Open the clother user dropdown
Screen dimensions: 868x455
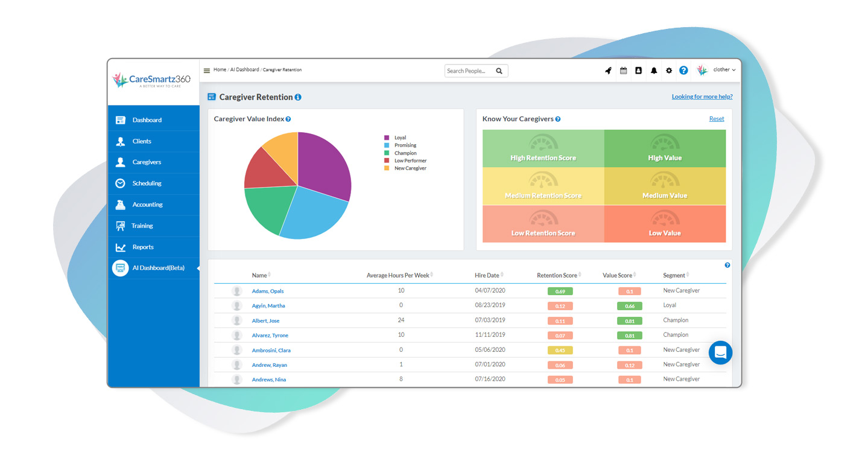(723, 70)
